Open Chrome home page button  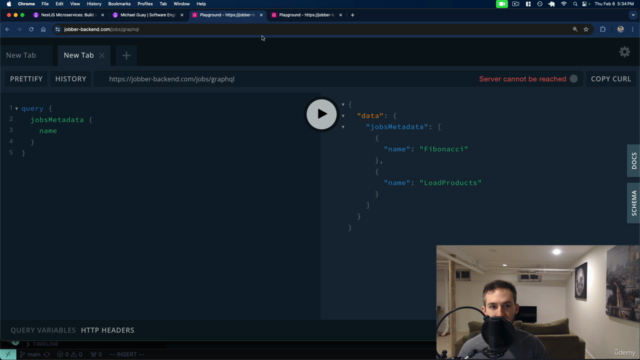[x=43, y=29]
